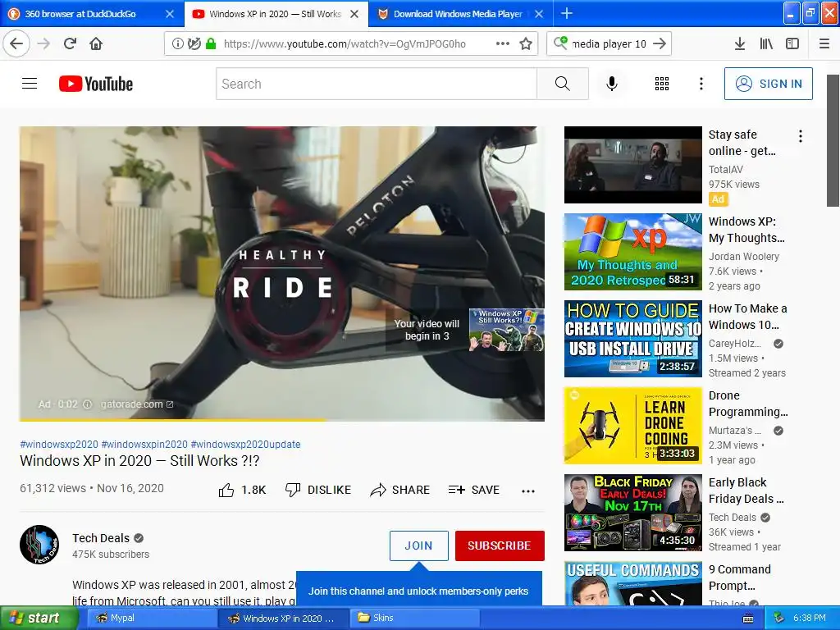Select Windows XP in 2020 taskbar button
The image size is (840, 630).
(x=282, y=619)
